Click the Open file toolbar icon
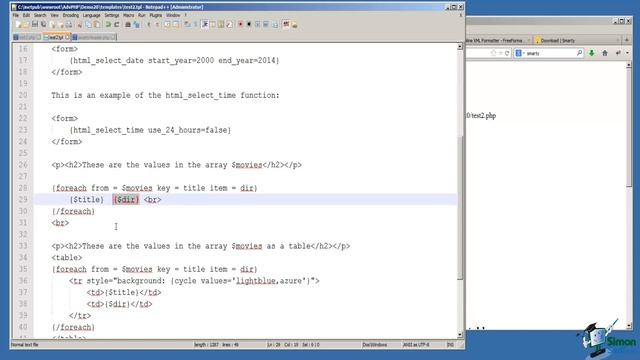The width and height of the screenshot is (640, 360). point(26,24)
